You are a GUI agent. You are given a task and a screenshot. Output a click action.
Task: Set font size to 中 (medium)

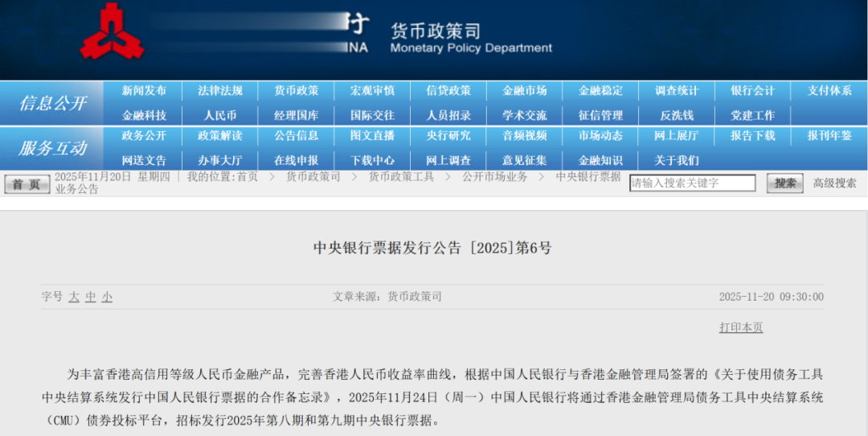tap(91, 297)
